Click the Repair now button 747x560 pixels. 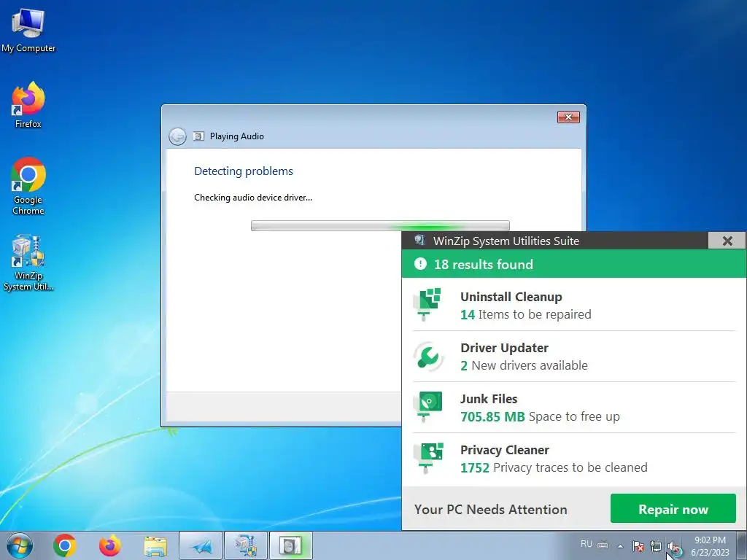tap(673, 508)
